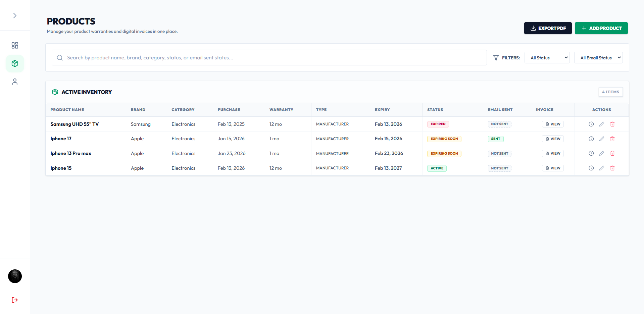Image resolution: width=644 pixels, height=314 pixels.
Task: Click the 4 Items count badge
Action: coord(610,92)
